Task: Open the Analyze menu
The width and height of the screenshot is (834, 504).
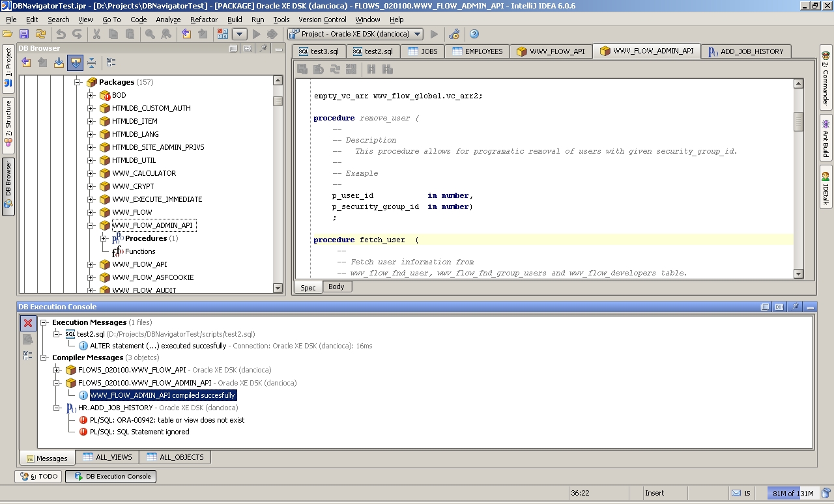Action: [x=168, y=20]
